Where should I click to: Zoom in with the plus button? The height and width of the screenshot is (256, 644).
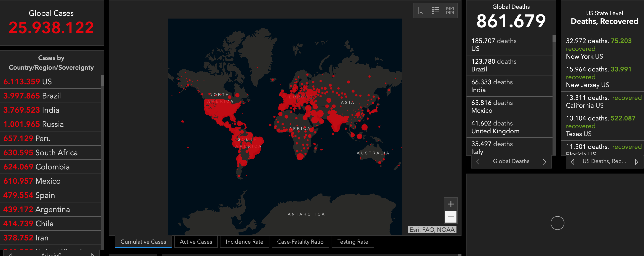tap(451, 204)
